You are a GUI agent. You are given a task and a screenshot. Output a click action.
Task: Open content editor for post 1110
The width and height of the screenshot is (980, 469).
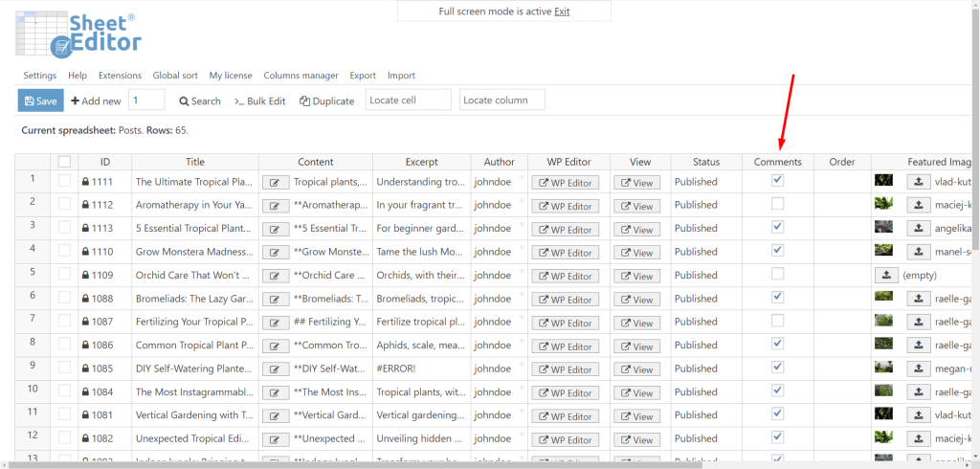(275, 253)
